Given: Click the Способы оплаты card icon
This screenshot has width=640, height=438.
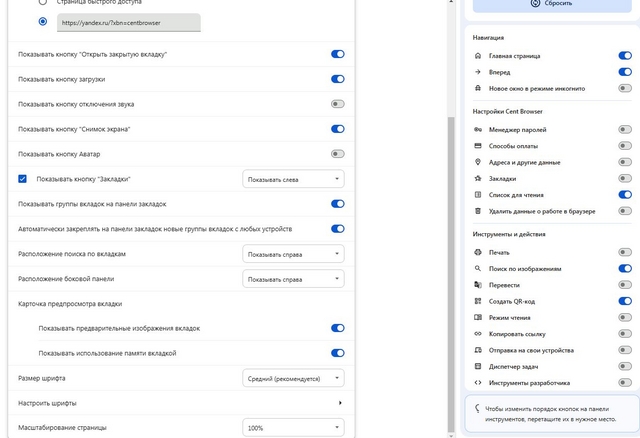Looking at the screenshot, I should click(x=479, y=146).
